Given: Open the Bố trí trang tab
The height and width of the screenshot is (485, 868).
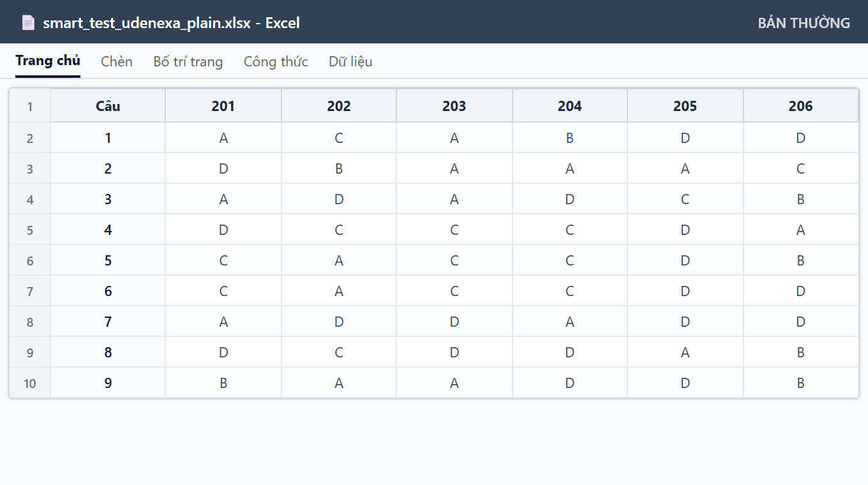Looking at the screenshot, I should coord(188,61).
